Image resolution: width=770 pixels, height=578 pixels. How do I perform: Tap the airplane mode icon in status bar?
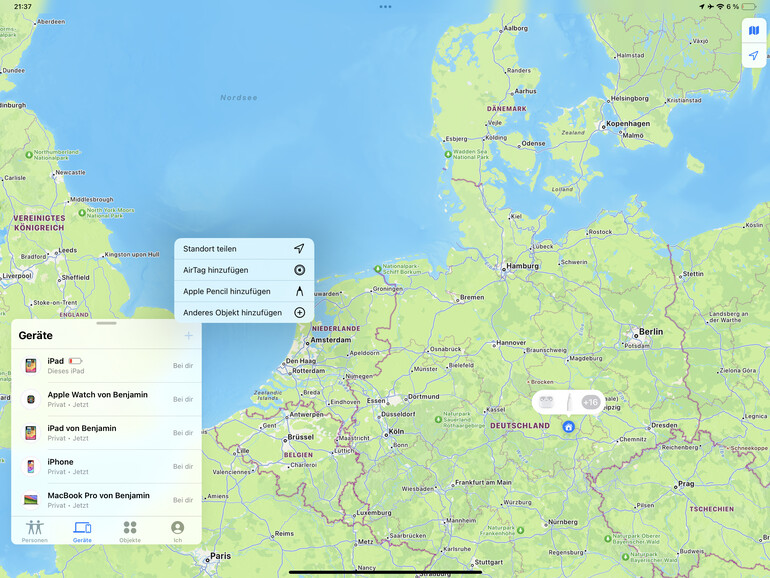click(x=710, y=6)
